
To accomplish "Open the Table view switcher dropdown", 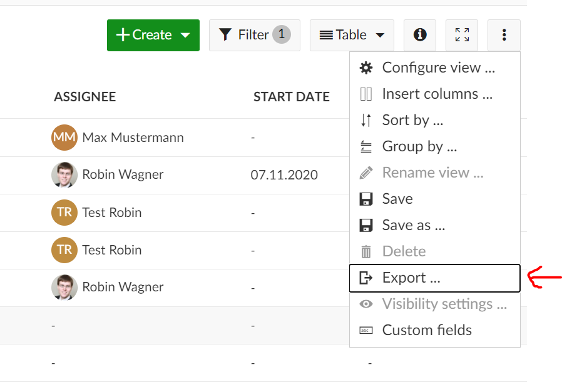I will 352,35.
